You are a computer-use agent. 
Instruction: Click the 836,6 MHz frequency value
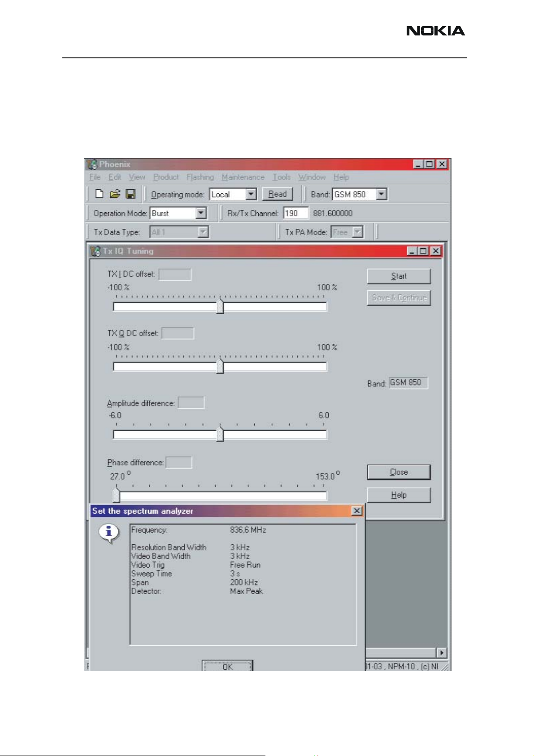pos(248,530)
